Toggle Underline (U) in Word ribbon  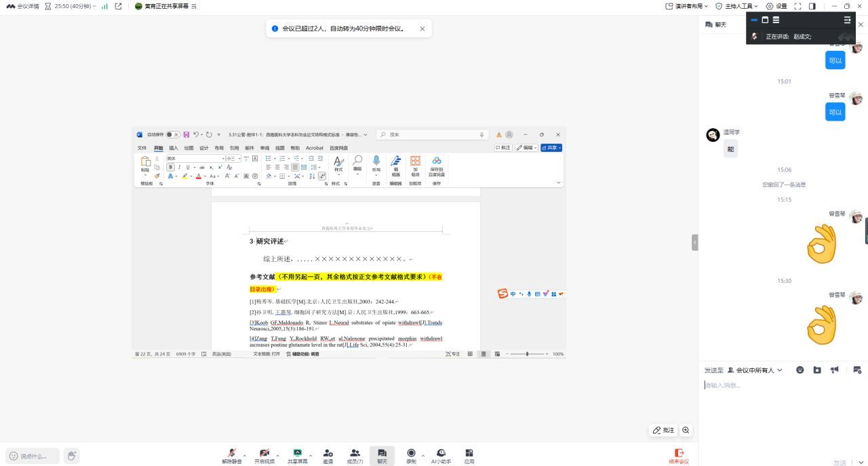pos(187,167)
